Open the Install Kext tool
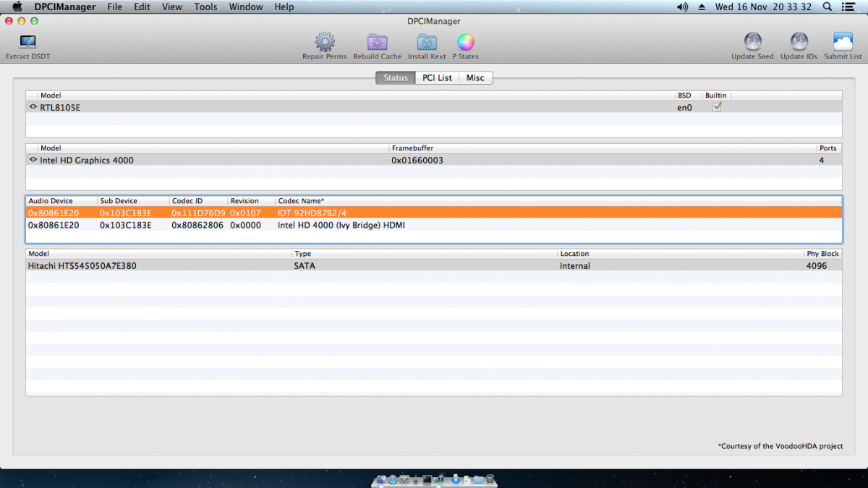The width and height of the screenshot is (868, 488). point(427,43)
